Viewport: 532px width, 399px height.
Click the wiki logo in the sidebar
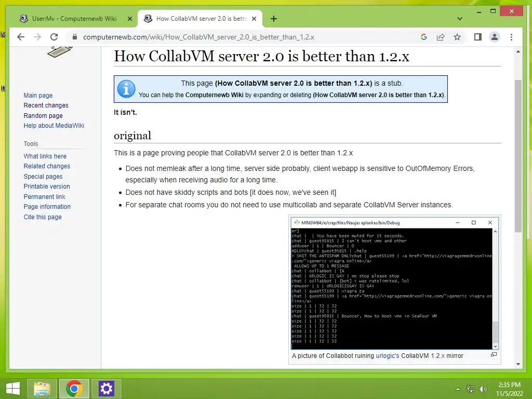[60, 52]
